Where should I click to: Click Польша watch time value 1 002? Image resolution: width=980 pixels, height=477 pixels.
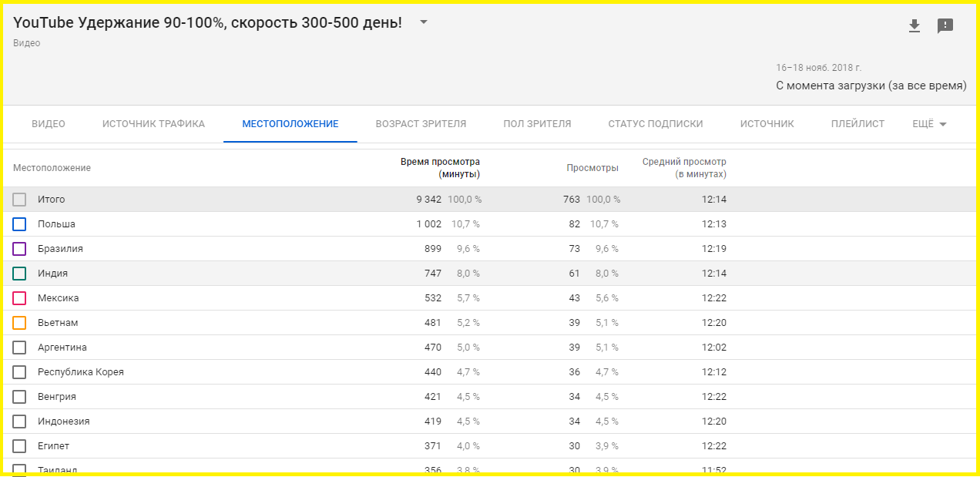point(429,224)
